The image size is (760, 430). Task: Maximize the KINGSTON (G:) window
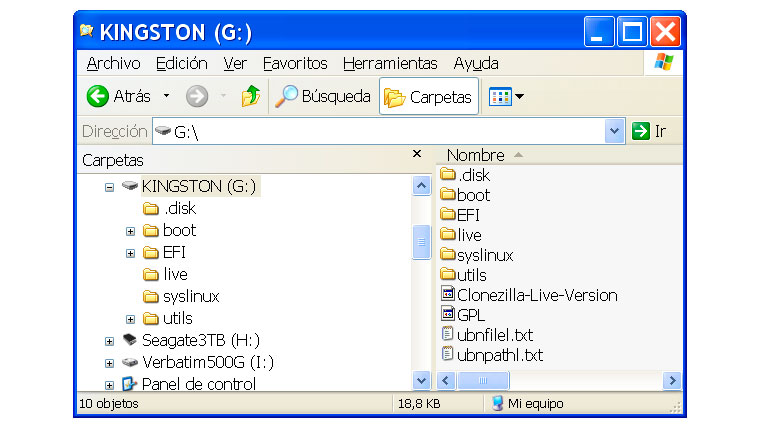pos(632,32)
